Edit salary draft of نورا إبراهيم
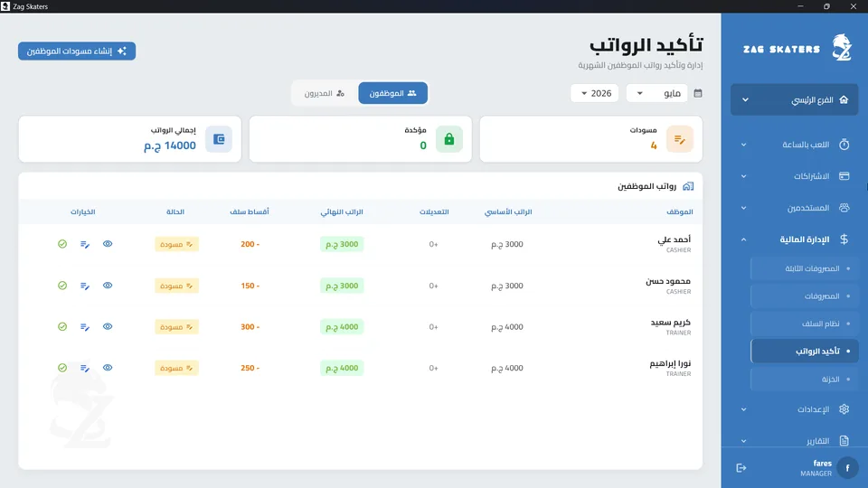The image size is (868, 488). (x=85, y=368)
